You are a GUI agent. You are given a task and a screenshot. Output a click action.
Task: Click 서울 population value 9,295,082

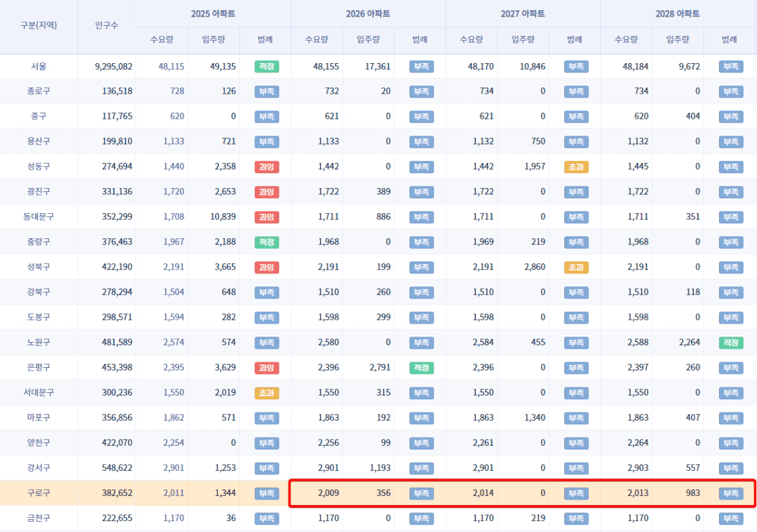pyautogui.click(x=113, y=66)
